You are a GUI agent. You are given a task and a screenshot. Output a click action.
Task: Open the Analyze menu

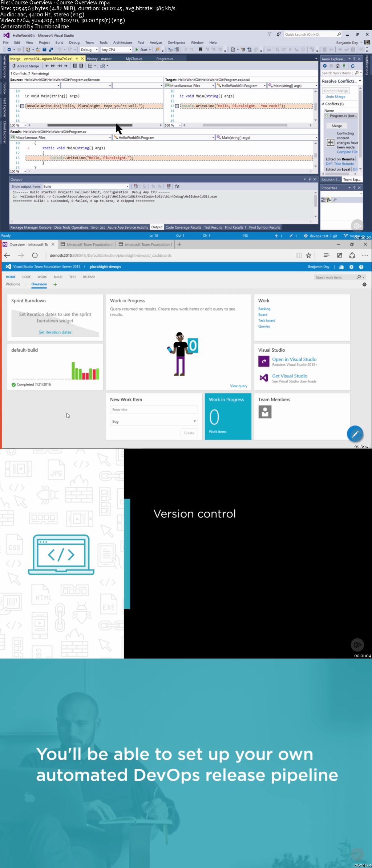click(155, 43)
